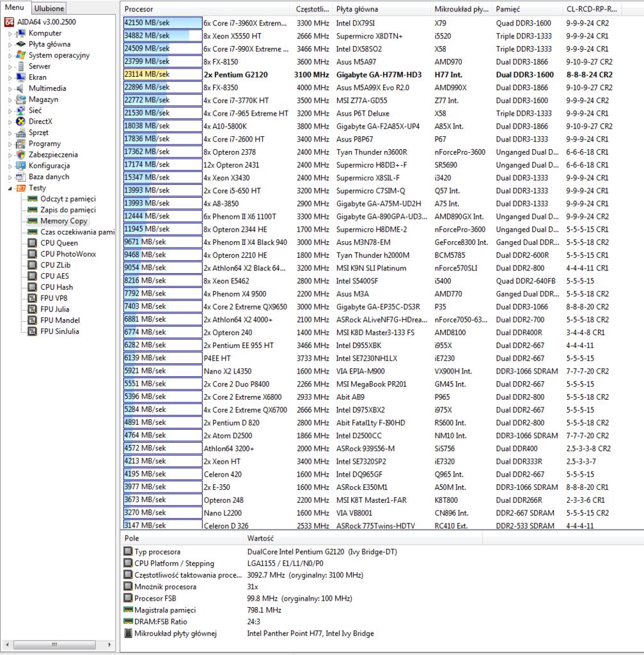This screenshot has height=655, width=644.
Task: Click the Pole column header
Action: pyautogui.click(x=181, y=538)
